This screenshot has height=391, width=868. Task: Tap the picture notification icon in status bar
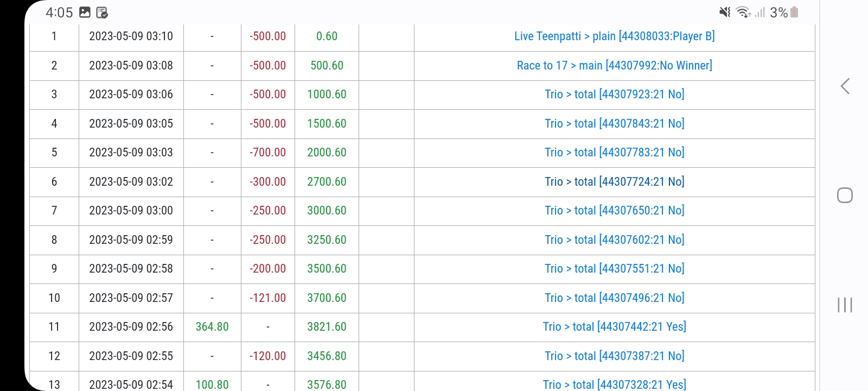pyautogui.click(x=85, y=12)
